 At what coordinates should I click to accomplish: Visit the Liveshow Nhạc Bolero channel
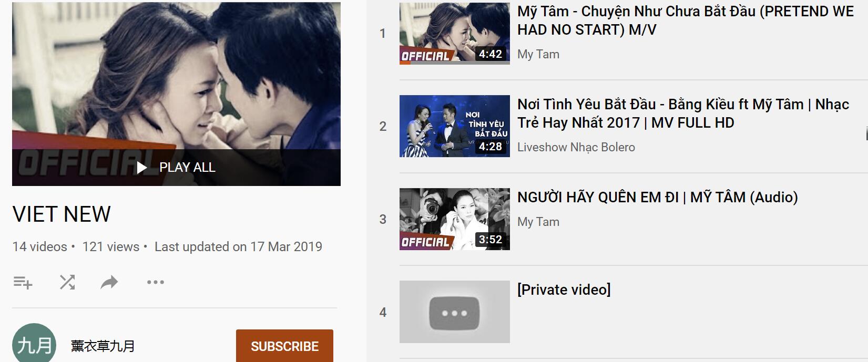tap(576, 147)
